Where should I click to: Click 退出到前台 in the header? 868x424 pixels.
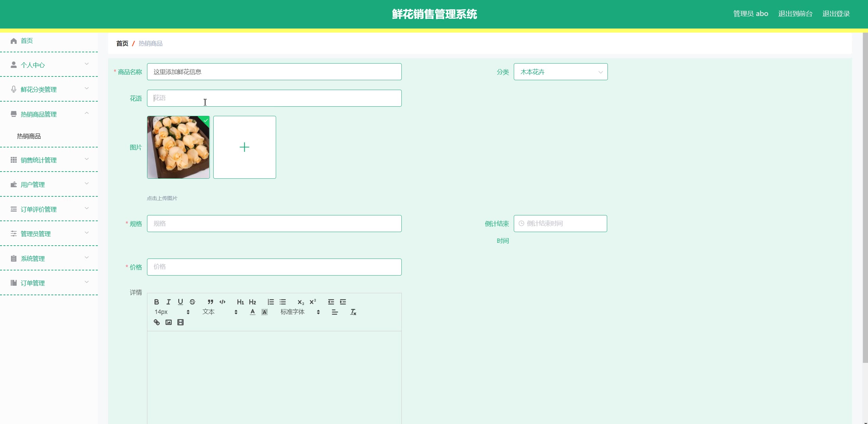(795, 14)
